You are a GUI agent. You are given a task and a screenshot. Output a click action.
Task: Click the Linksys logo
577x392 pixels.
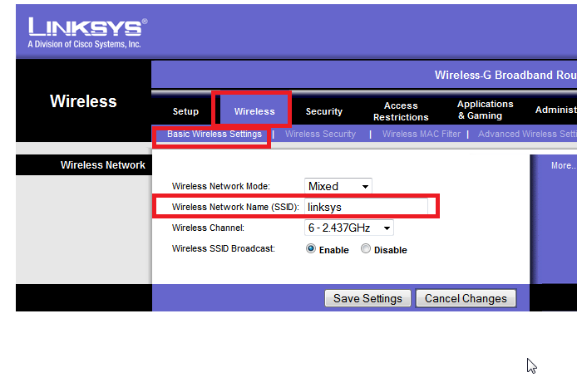click(x=87, y=32)
